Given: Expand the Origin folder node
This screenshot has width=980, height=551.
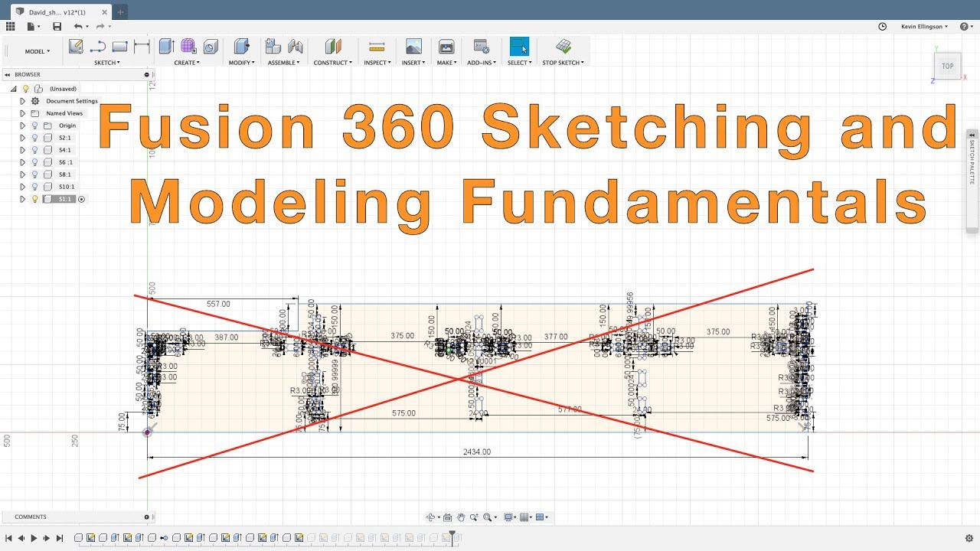Looking at the screenshot, I should coord(23,126).
